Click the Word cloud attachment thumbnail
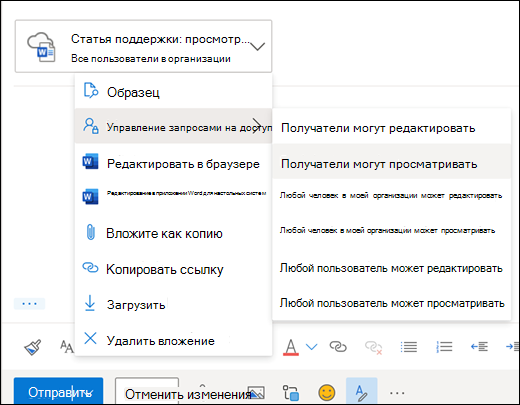 [x=41, y=47]
